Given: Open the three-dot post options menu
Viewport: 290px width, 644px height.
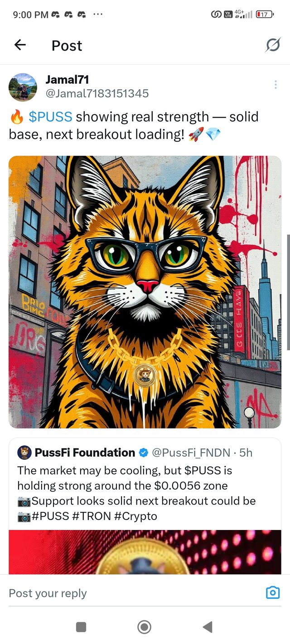Looking at the screenshot, I should (x=275, y=85).
